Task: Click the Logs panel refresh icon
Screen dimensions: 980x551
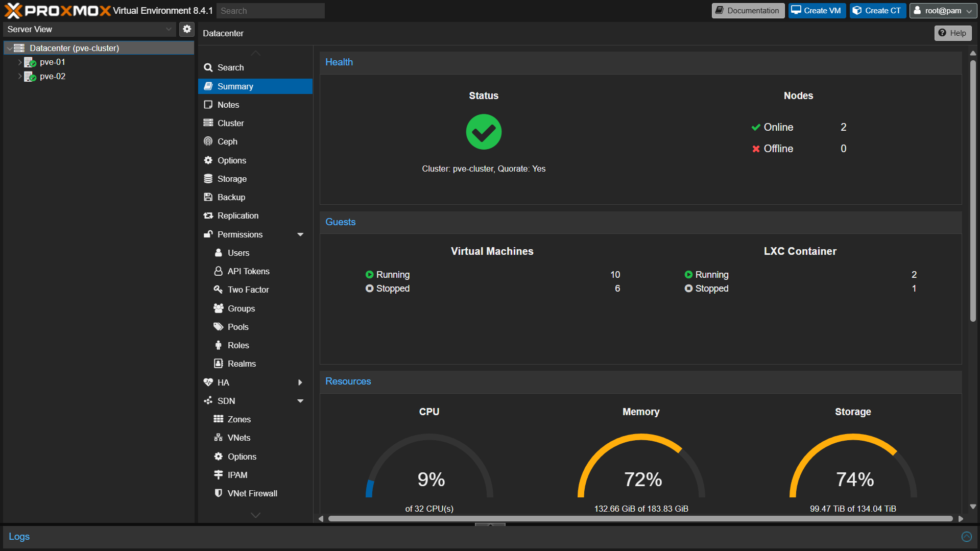Action: pos(967,537)
